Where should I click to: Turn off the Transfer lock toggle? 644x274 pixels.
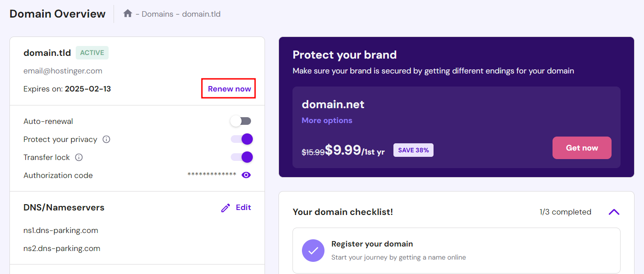click(x=242, y=157)
